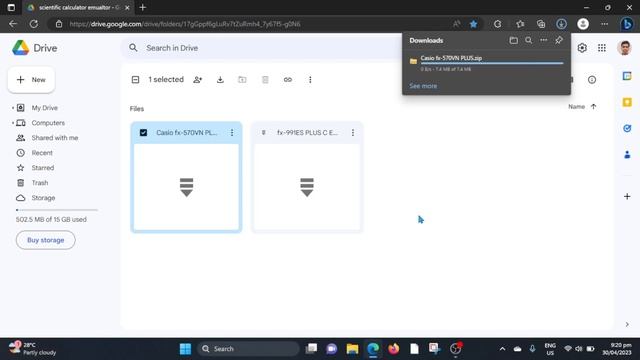640x360 pixels.
Task: Open Casio fx-570VN PLUS.zip download
Action: 451,58
